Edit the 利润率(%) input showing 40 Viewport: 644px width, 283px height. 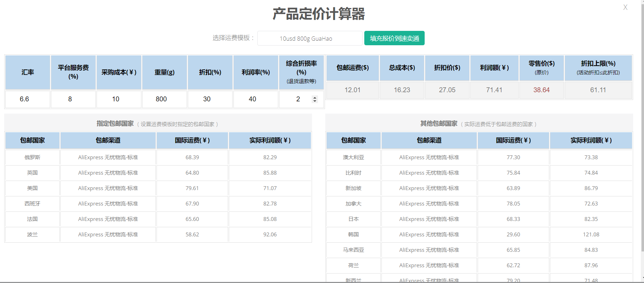[x=256, y=99]
